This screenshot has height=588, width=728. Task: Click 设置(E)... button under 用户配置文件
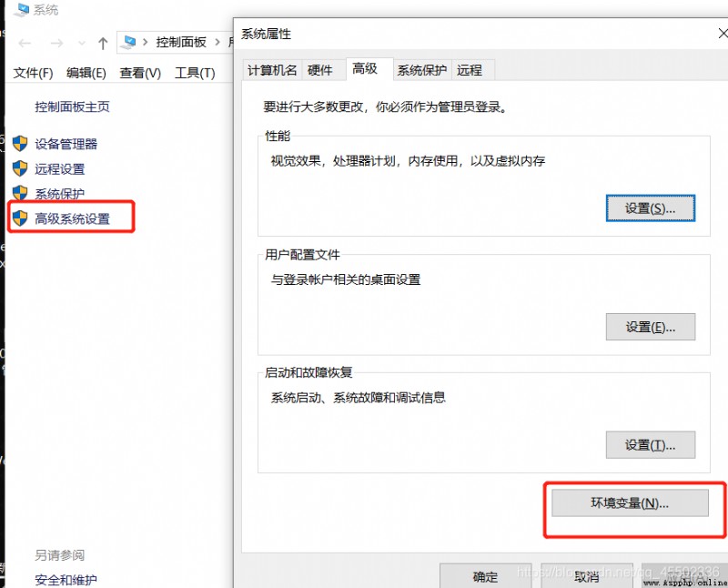651,327
